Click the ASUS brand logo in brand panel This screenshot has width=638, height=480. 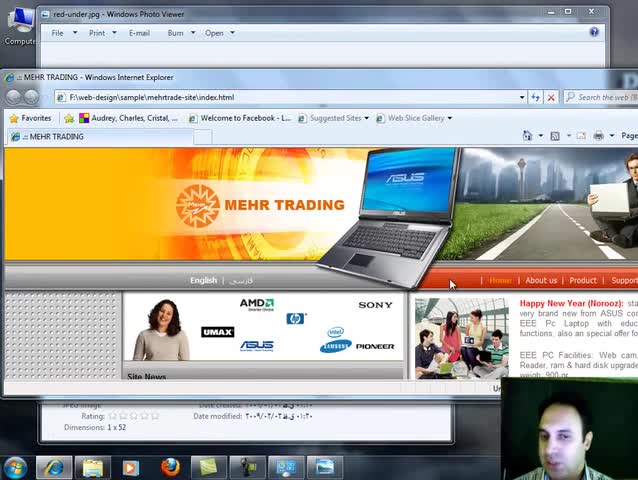(x=257, y=346)
